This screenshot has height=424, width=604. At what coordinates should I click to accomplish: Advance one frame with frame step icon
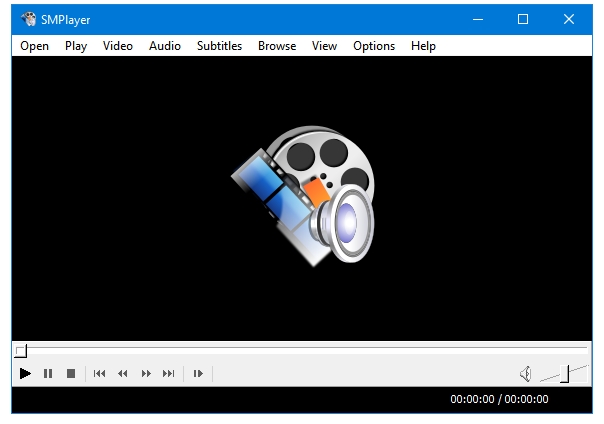[x=198, y=373]
